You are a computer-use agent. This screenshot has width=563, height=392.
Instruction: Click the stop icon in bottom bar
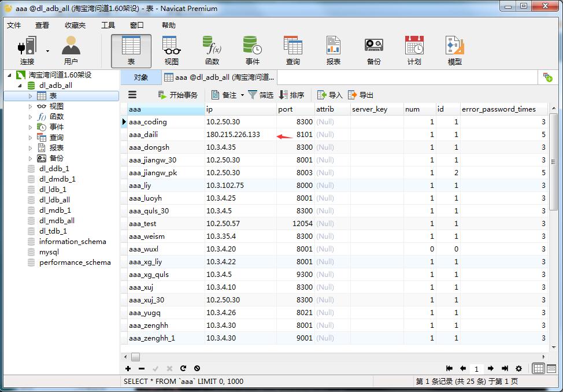pos(197,368)
